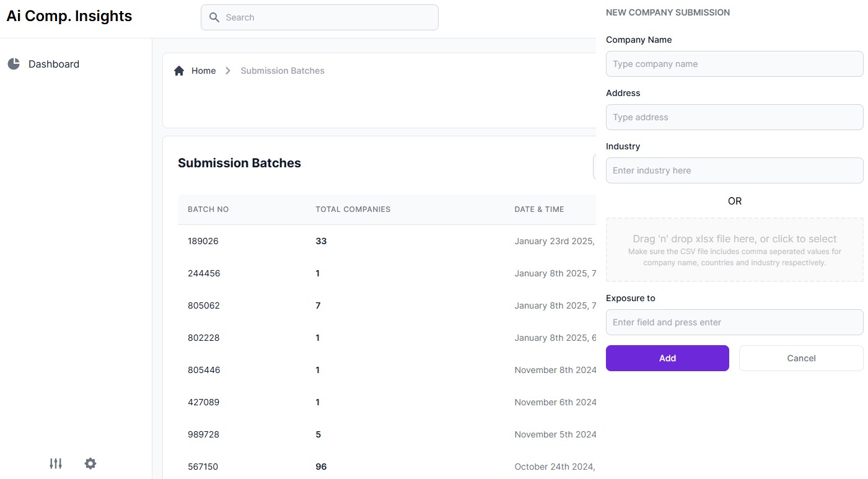This screenshot has height=479, width=868.
Task: Click the Add button
Action: 667,358
